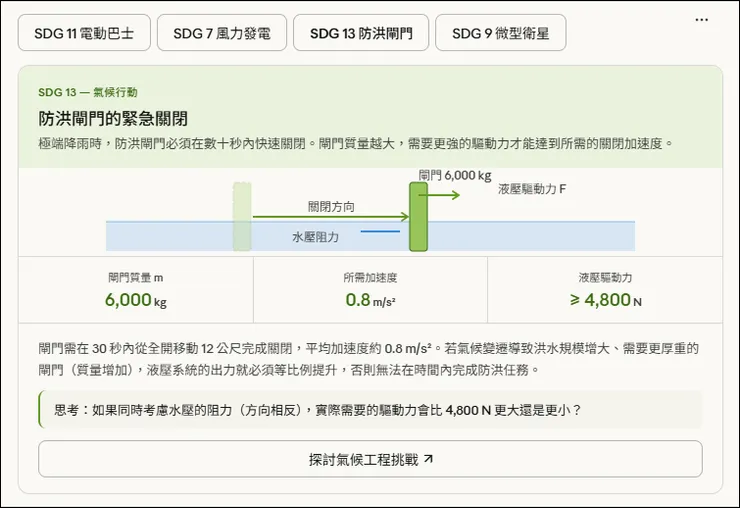Click the 液壓驅動力 stat label
Screen dimensions: 740x508
pyautogui.click(x=605, y=278)
